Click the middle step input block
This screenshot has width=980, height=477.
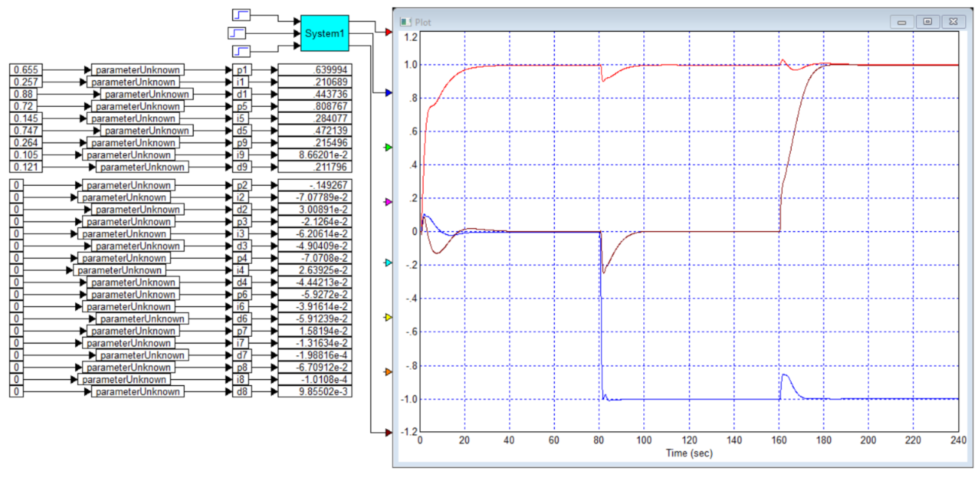(237, 33)
